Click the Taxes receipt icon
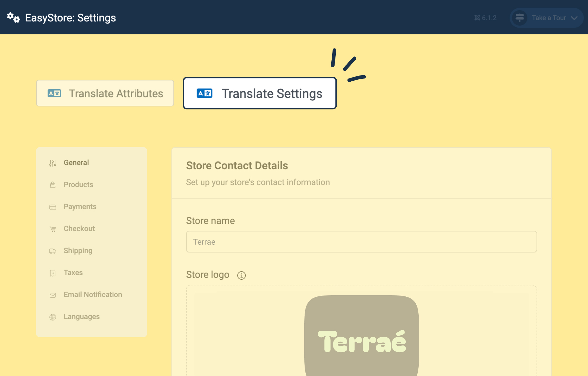The width and height of the screenshot is (588, 376). click(53, 273)
